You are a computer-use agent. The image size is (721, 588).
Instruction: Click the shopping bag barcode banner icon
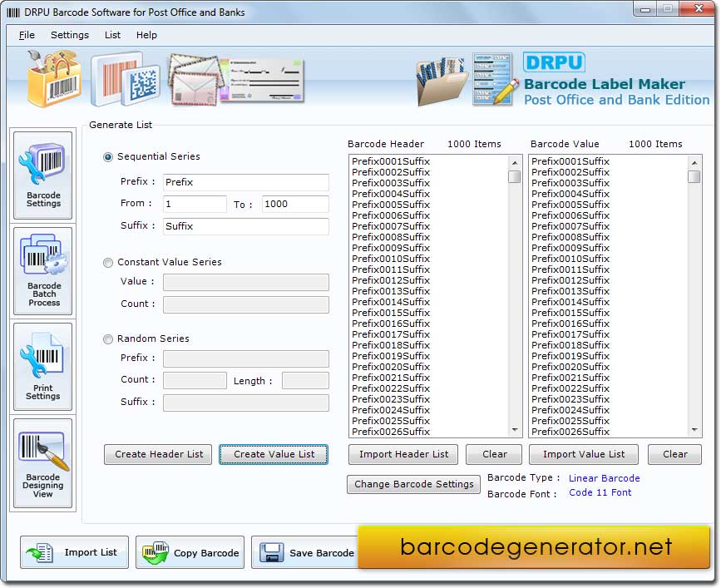[x=54, y=79]
